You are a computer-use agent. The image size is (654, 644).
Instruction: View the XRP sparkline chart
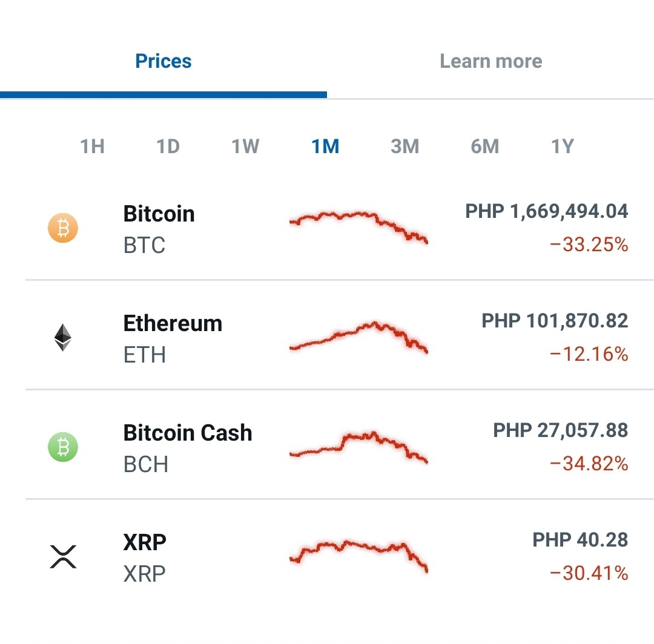(x=358, y=556)
